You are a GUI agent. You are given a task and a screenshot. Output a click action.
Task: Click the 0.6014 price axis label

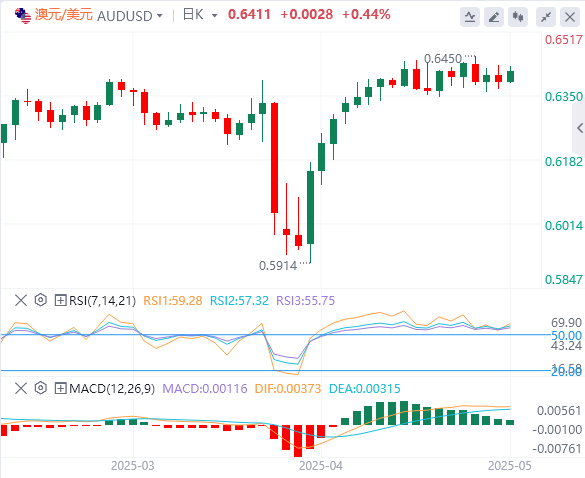[564, 225]
